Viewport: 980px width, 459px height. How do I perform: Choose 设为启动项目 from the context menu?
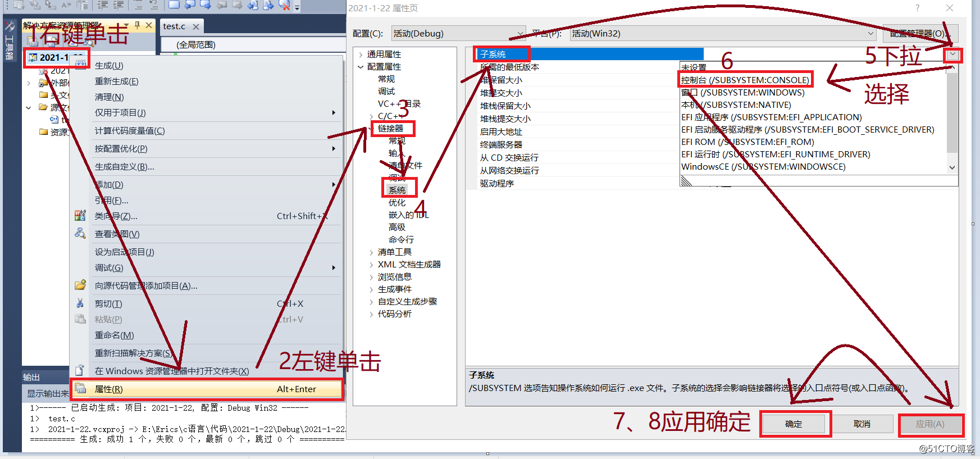click(207, 252)
